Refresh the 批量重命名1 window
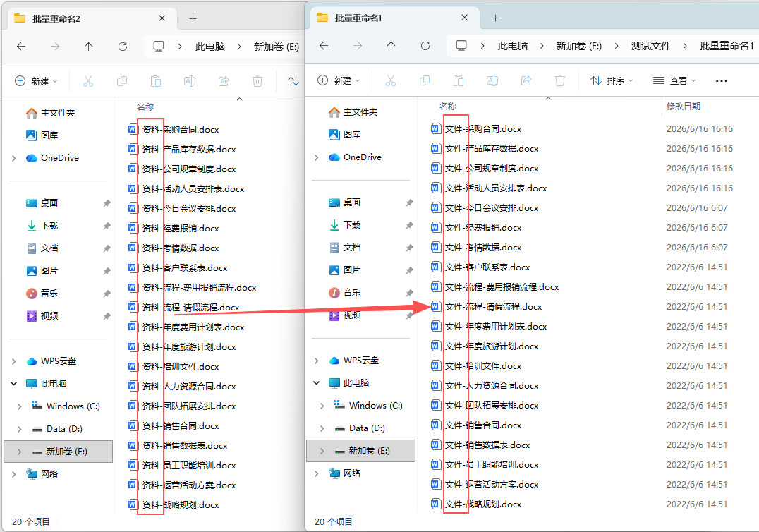Image resolution: width=759 pixels, height=532 pixels. point(425,46)
